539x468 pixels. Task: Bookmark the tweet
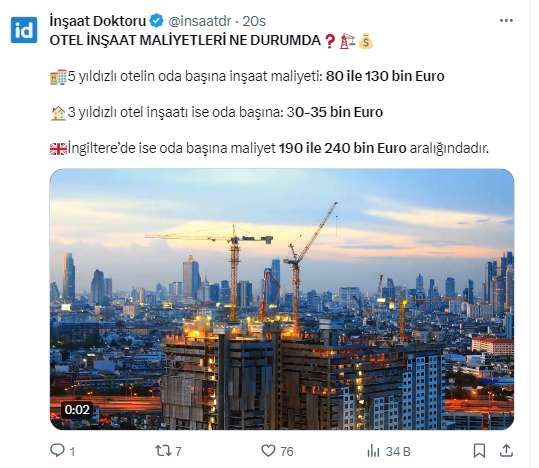pyautogui.click(x=479, y=450)
